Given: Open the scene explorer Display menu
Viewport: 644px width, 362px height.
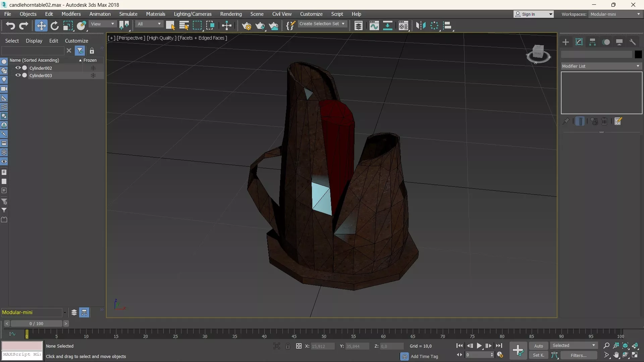Looking at the screenshot, I should [34, 41].
